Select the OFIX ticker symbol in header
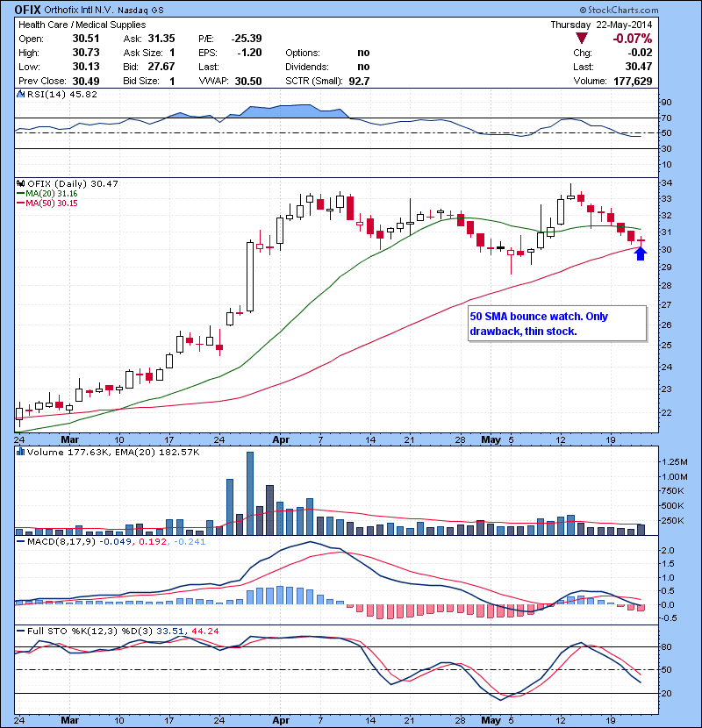 (x=27, y=10)
